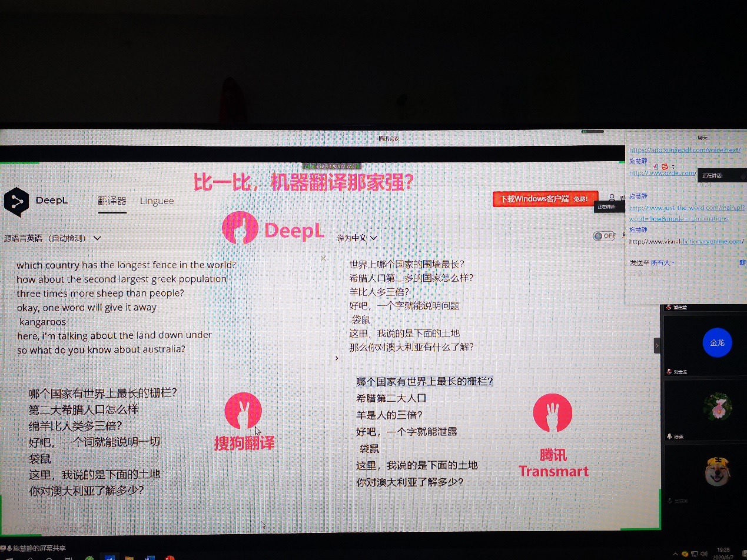Viewport: 747px width, 560px height.
Task: Click the DeepL logo icon
Action: pyautogui.click(x=16, y=202)
